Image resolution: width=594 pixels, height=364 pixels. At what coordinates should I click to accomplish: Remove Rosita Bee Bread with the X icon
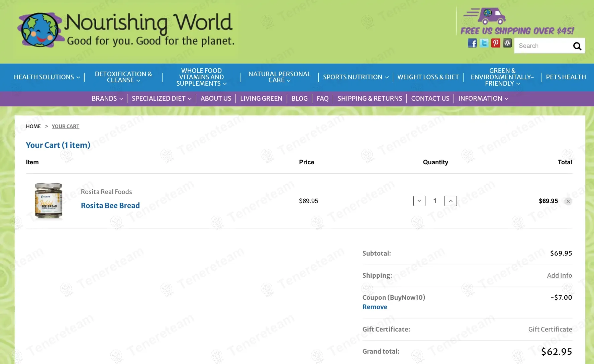click(568, 201)
